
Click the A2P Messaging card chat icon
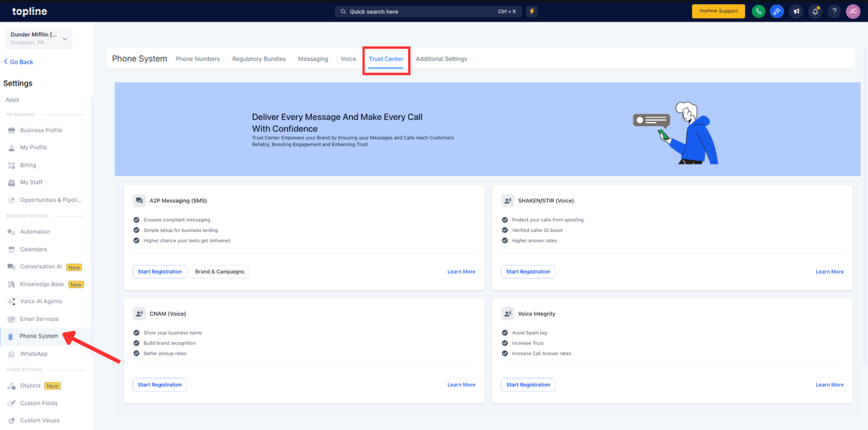139,201
